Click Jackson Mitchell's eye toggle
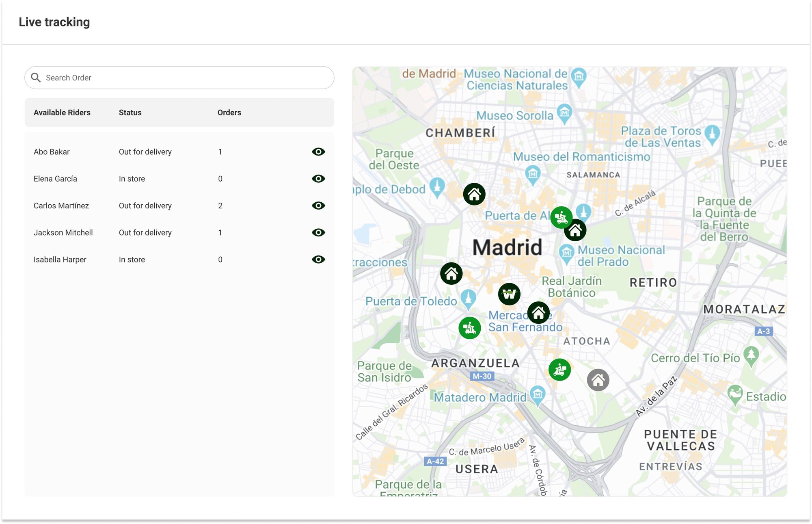 [318, 232]
